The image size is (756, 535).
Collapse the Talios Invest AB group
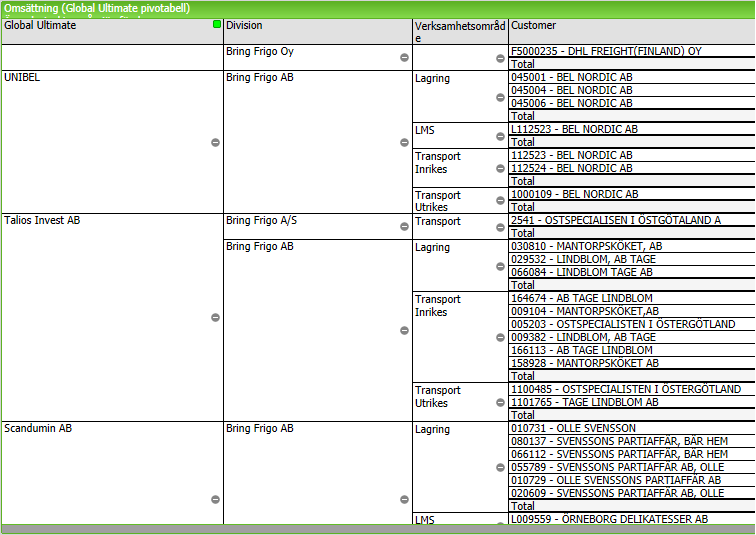click(216, 318)
